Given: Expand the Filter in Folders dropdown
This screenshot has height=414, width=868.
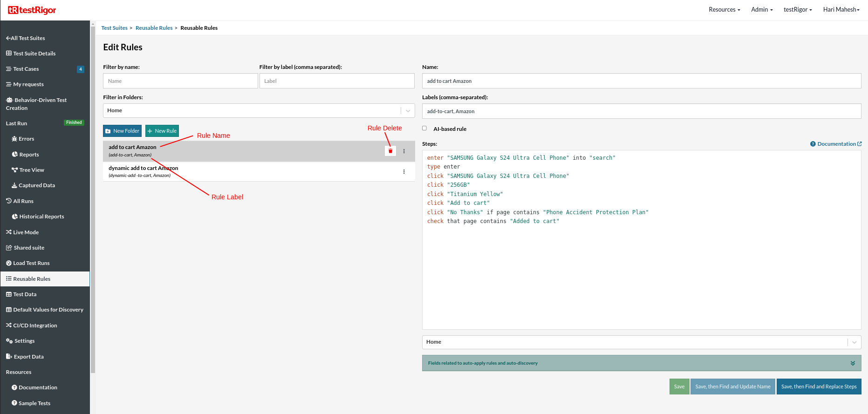Looking at the screenshot, I should tap(408, 111).
